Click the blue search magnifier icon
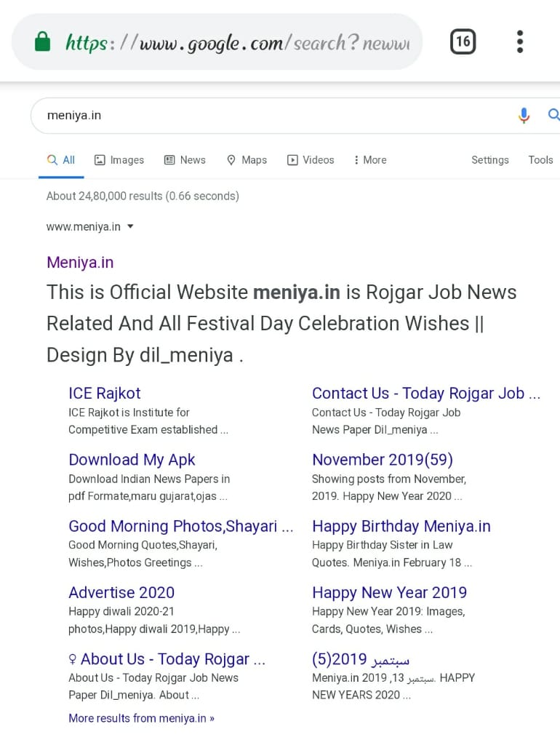 (x=553, y=115)
